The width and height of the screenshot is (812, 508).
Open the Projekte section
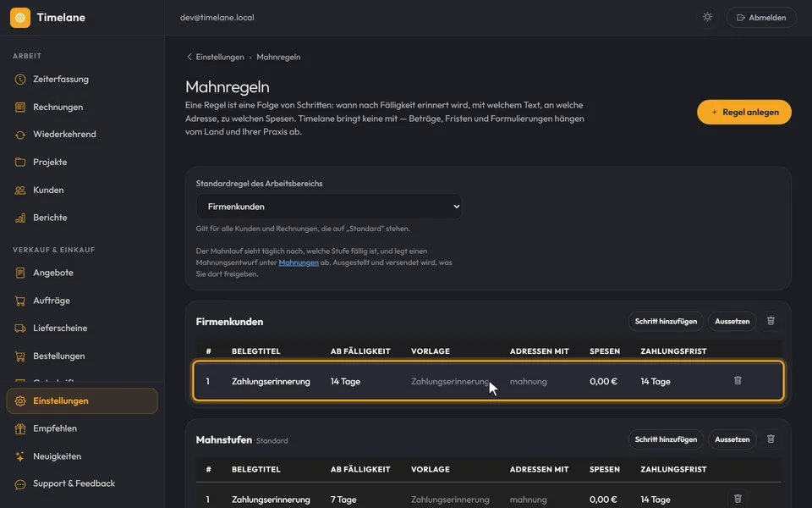click(x=50, y=163)
